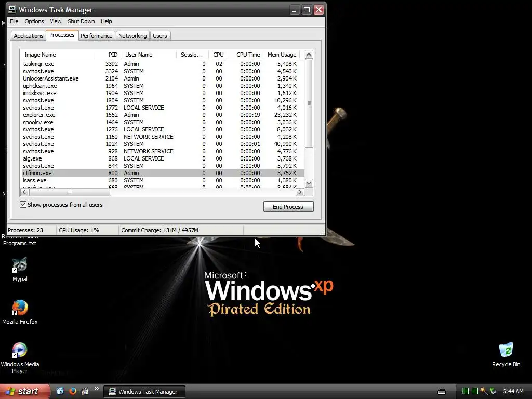Viewport: 532px width, 399px height.
Task: Open the Shut Down menu
Action: [81, 21]
